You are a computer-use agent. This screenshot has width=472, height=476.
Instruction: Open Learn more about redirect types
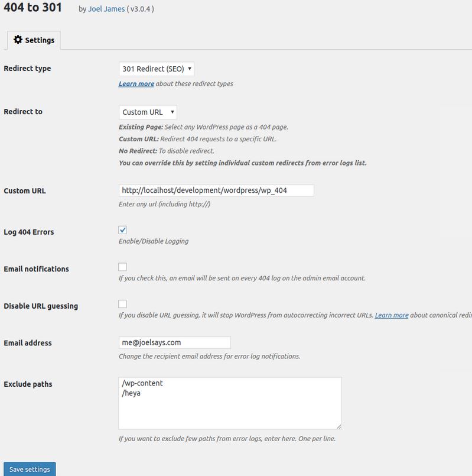(136, 84)
